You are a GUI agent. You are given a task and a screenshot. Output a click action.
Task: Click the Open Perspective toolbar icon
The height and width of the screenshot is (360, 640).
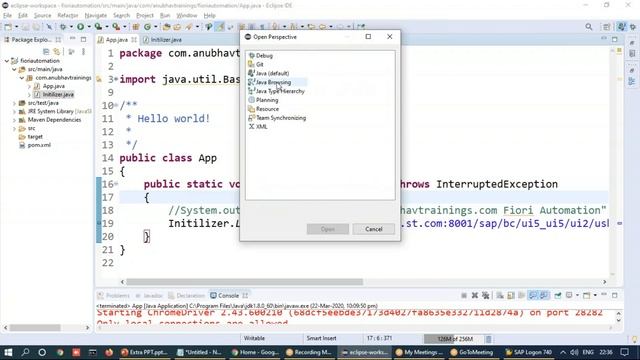tap(607, 27)
